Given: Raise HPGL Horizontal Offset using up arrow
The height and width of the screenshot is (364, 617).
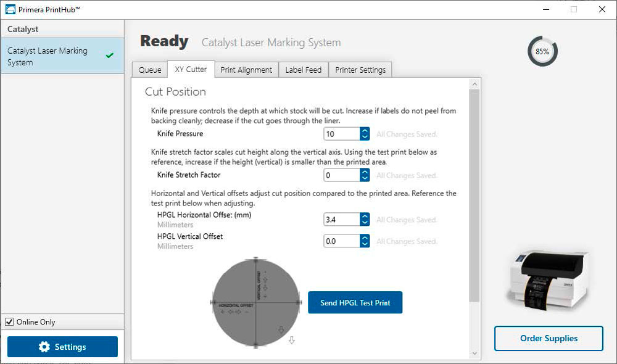Looking at the screenshot, I should [365, 216].
